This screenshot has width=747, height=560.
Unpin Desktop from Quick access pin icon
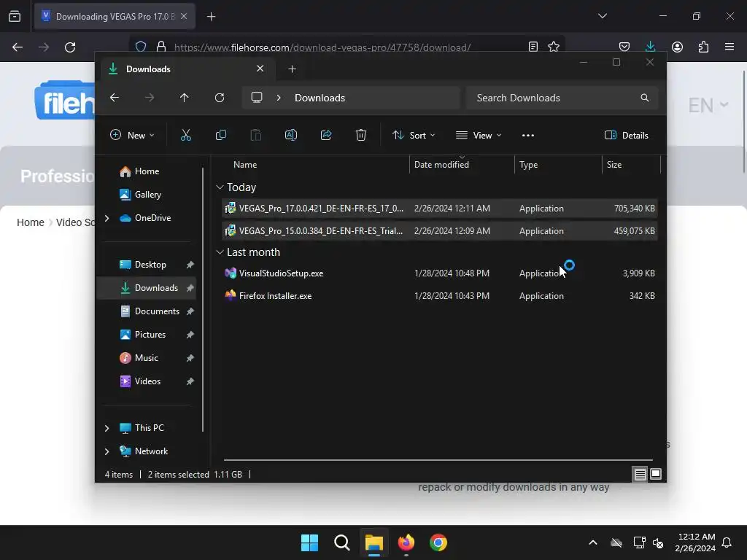tap(190, 265)
